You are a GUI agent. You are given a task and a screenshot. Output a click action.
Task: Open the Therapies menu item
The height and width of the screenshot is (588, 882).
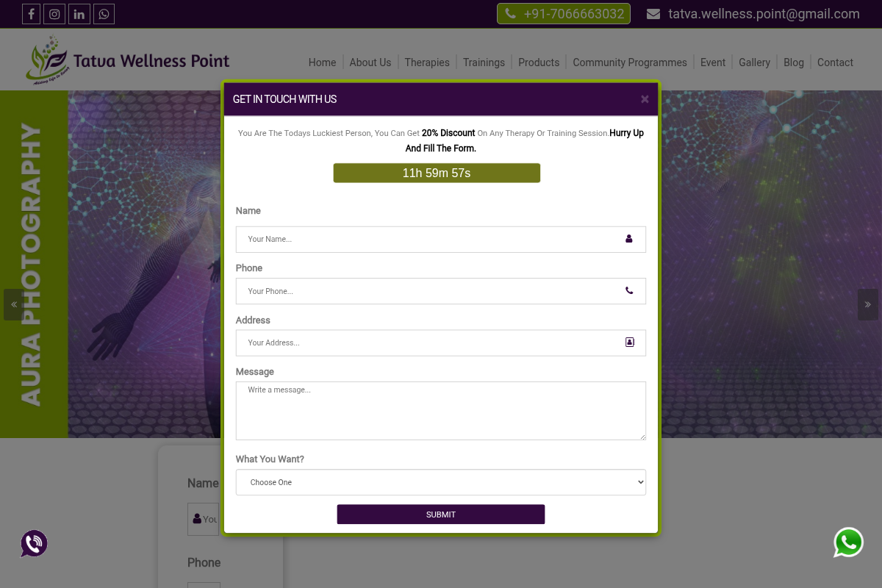click(426, 62)
